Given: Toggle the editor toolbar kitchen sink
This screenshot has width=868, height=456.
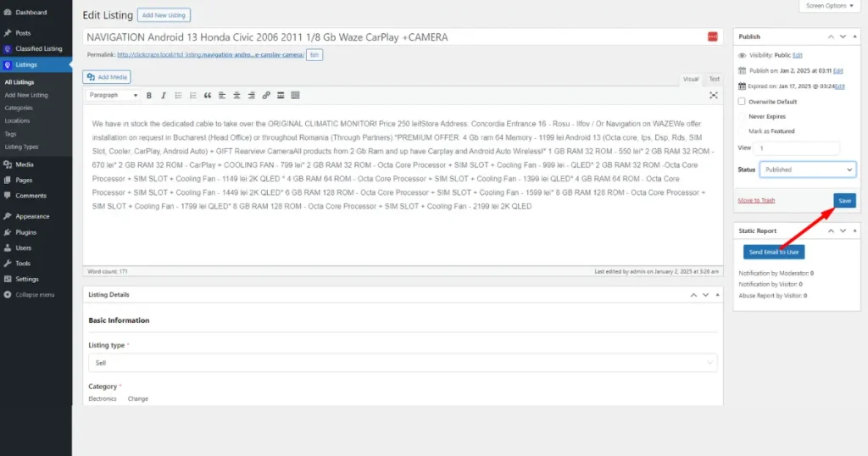Looking at the screenshot, I should (x=295, y=95).
